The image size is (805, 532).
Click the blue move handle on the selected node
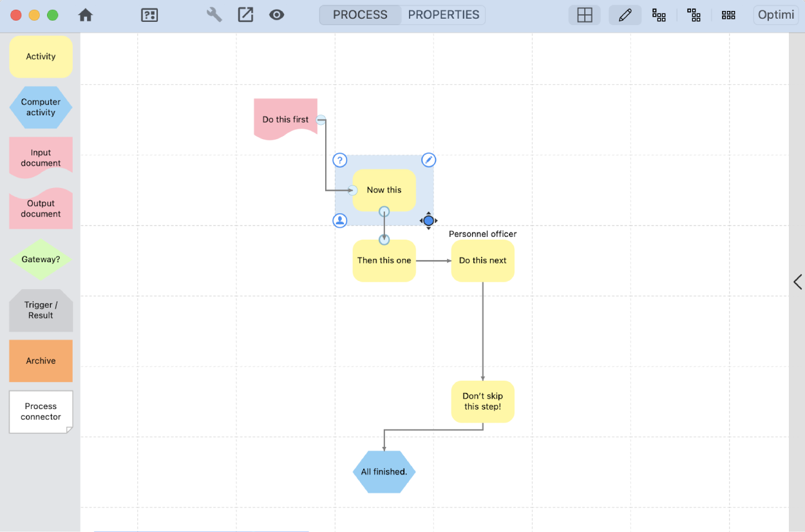tap(429, 221)
